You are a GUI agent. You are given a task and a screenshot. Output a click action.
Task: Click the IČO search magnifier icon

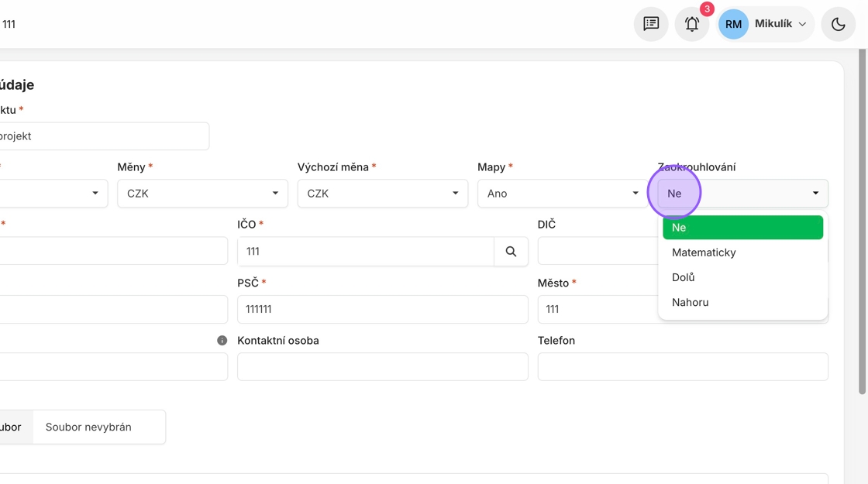point(511,251)
